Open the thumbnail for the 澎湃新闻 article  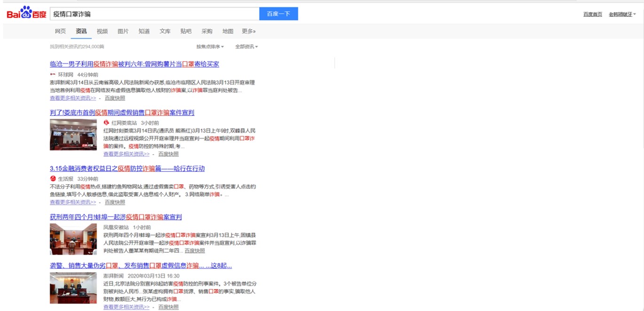[73, 288]
